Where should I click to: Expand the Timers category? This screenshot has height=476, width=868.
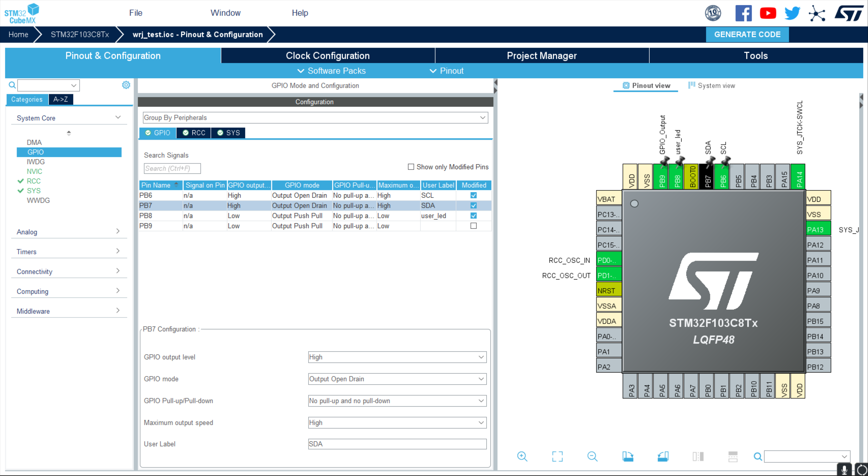point(69,251)
